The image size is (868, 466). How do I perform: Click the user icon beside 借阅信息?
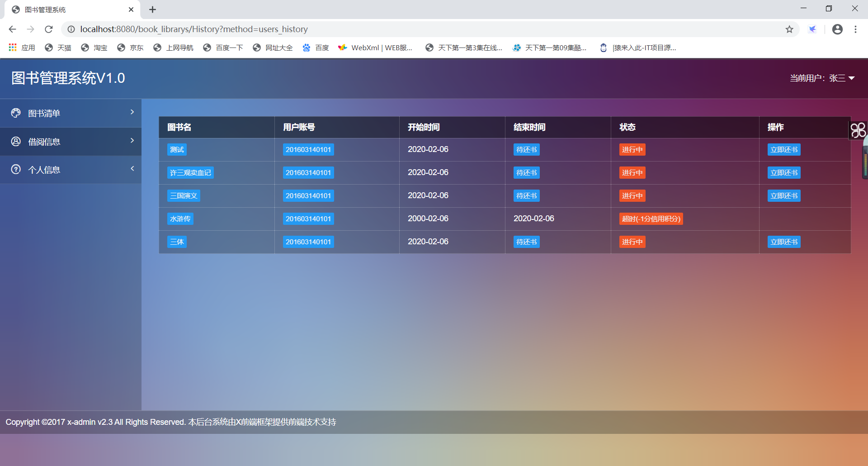(16, 142)
